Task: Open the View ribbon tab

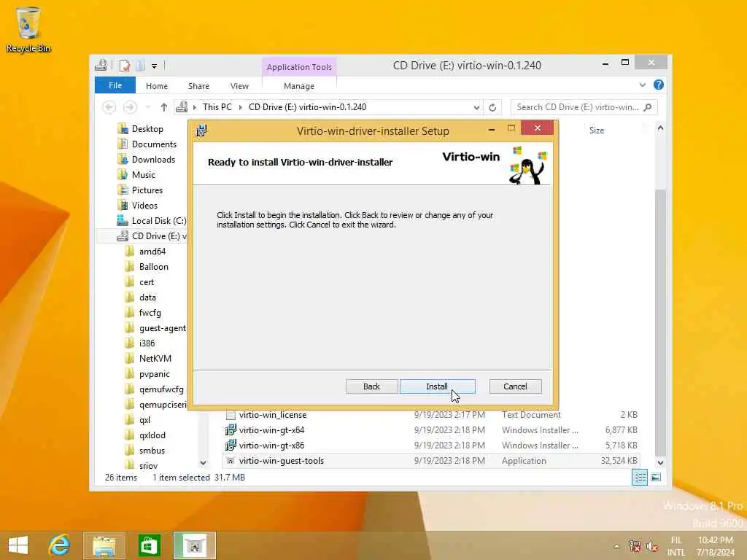Action: [239, 86]
